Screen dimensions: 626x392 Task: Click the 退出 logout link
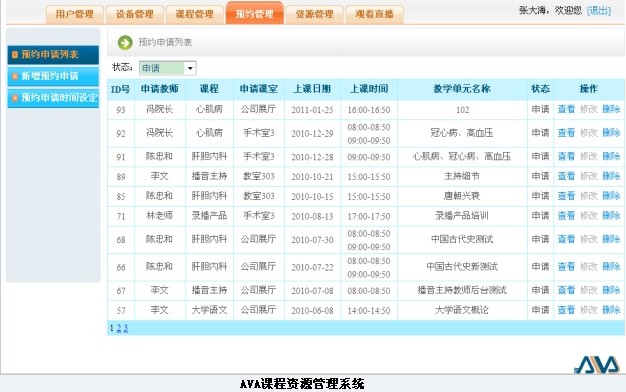coord(598,11)
